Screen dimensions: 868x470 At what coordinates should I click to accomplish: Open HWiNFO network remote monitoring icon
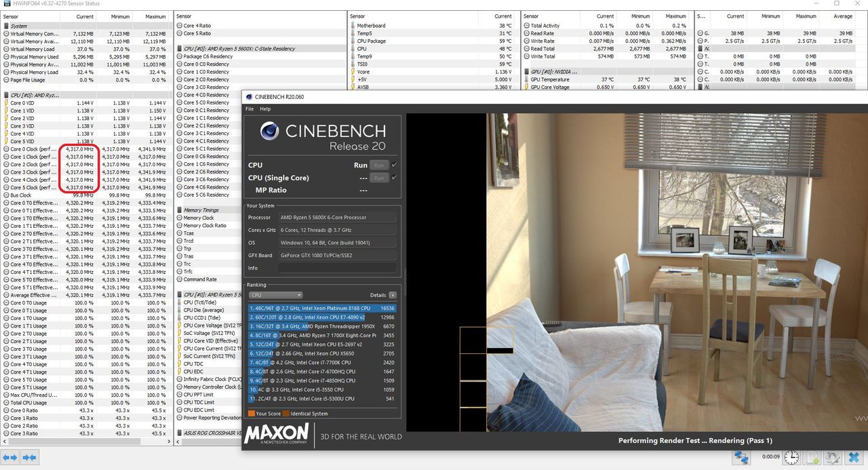pos(742,458)
